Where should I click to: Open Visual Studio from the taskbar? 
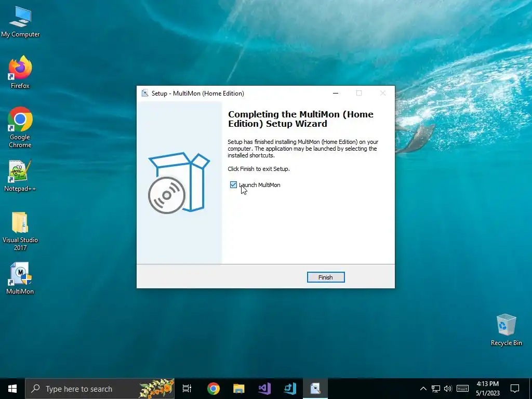pos(264,389)
